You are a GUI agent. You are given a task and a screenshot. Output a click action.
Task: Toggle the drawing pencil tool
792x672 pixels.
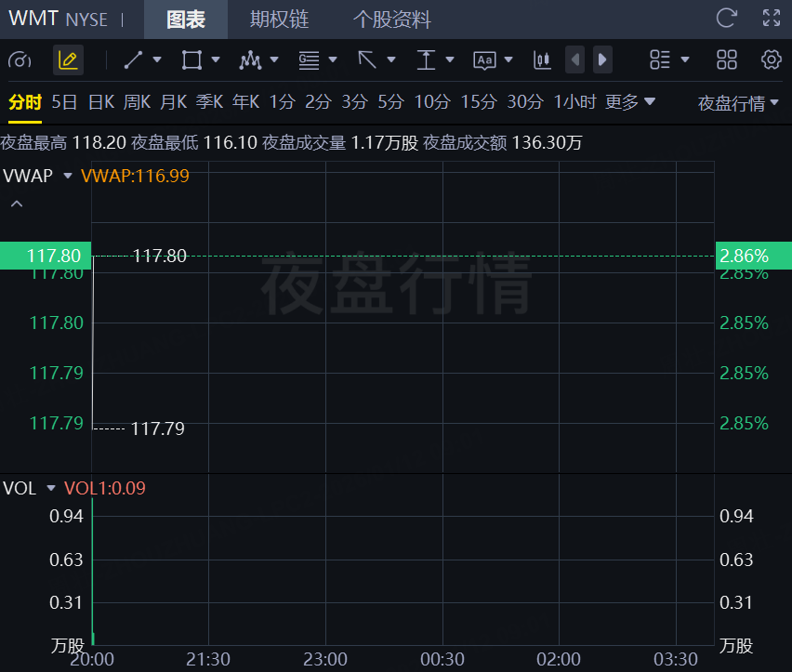click(68, 60)
